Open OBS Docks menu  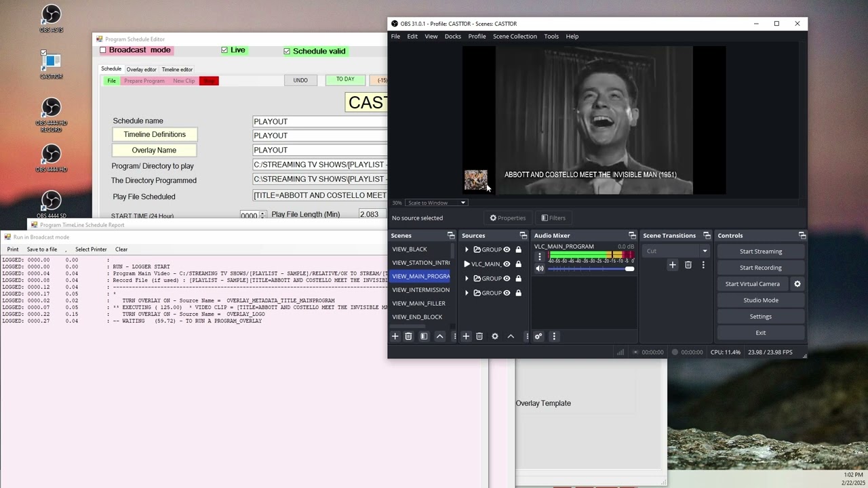pos(453,37)
